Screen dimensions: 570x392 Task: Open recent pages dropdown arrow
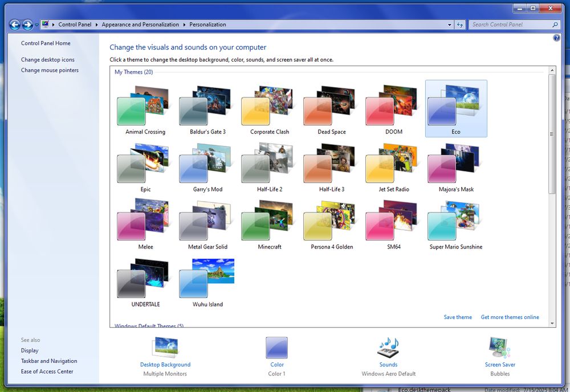click(36, 24)
